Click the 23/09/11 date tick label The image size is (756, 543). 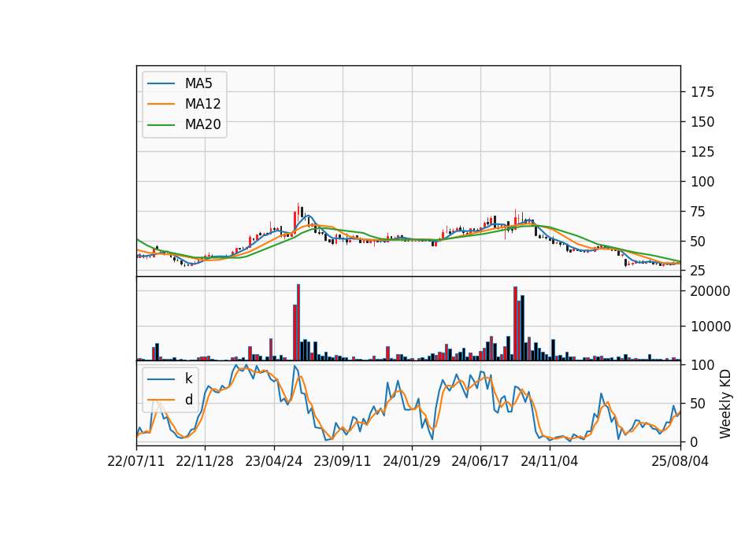343,461
